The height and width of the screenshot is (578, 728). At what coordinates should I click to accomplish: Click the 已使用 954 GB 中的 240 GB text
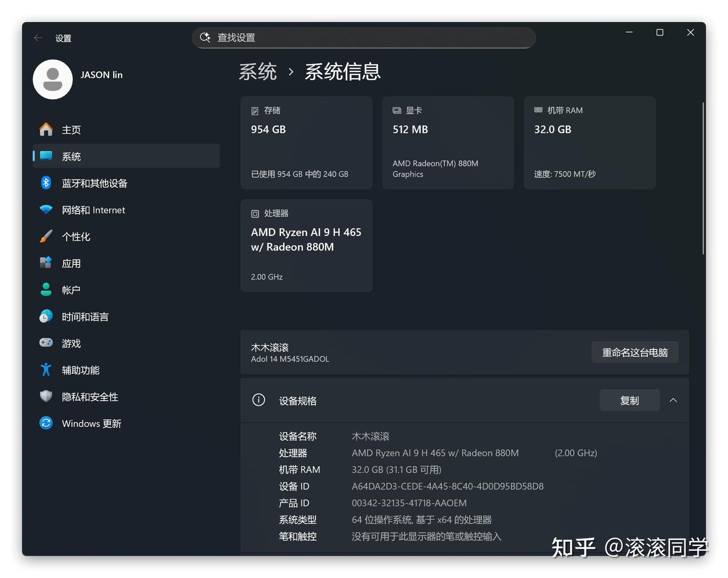coord(300,174)
